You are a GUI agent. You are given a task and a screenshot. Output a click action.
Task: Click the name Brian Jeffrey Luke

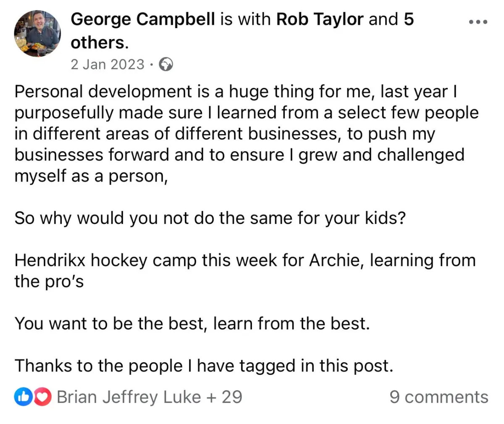(x=129, y=397)
